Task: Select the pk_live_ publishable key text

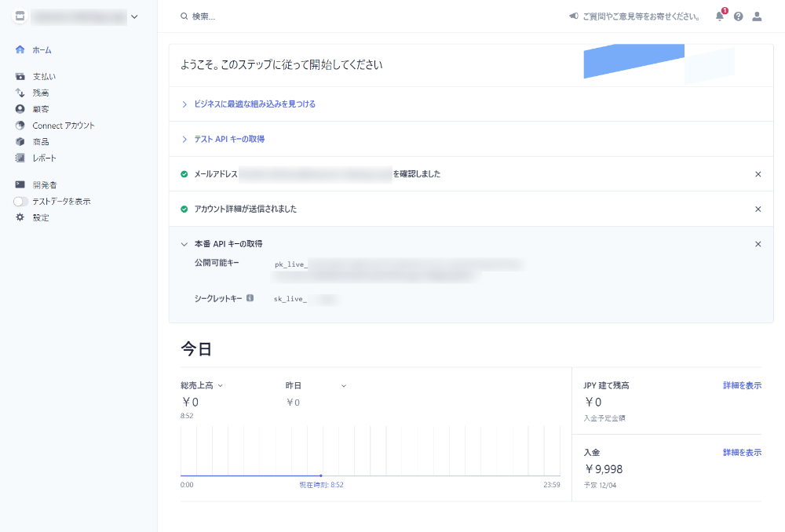Action: pyautogui.click(x=291, y=264)
